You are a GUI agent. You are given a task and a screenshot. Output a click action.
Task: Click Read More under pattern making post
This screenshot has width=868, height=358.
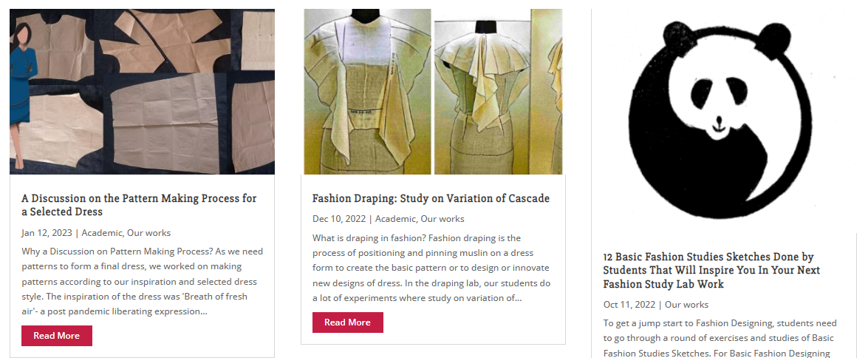57,336
